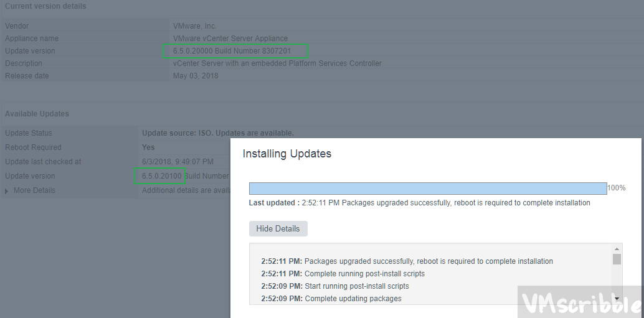This screenshot has height=318, width=644.
Task: Click the scroll up arrow in the log
Action: 617,250
